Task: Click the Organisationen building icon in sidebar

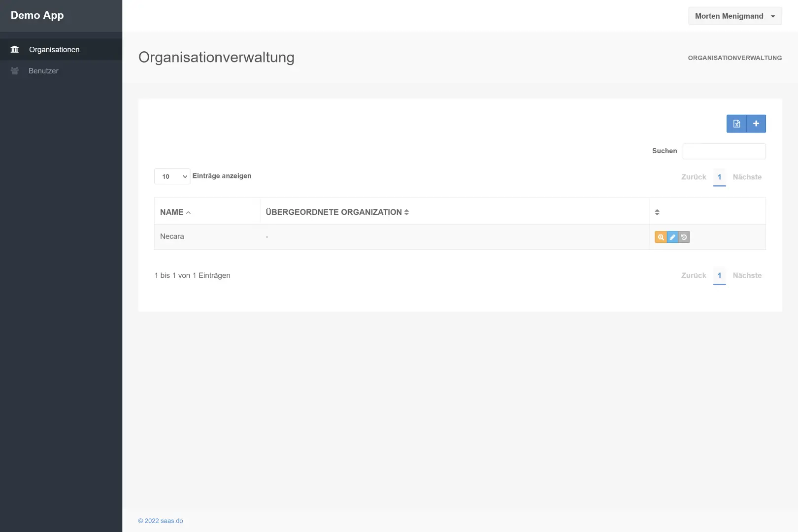Action: (x=15, y=50)
